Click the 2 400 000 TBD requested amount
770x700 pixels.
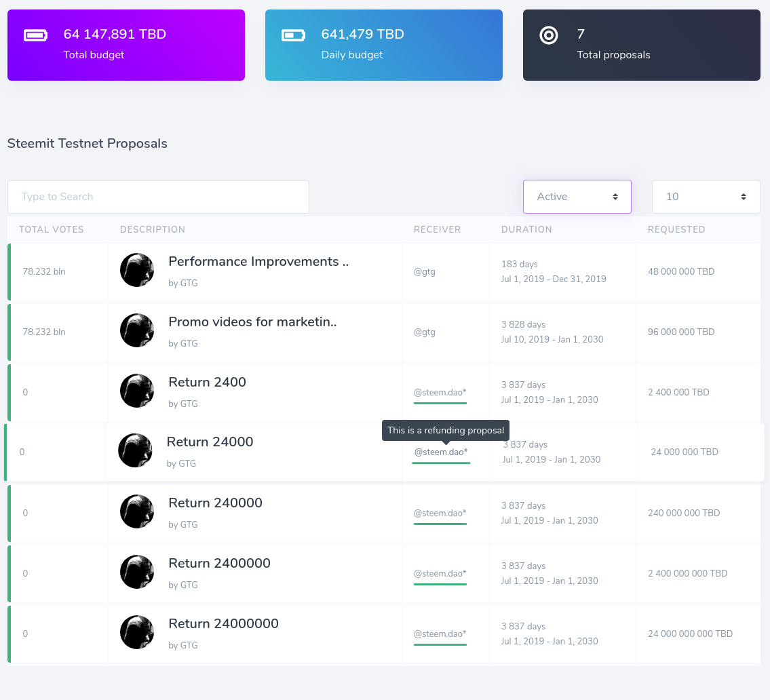pos(678,393)
